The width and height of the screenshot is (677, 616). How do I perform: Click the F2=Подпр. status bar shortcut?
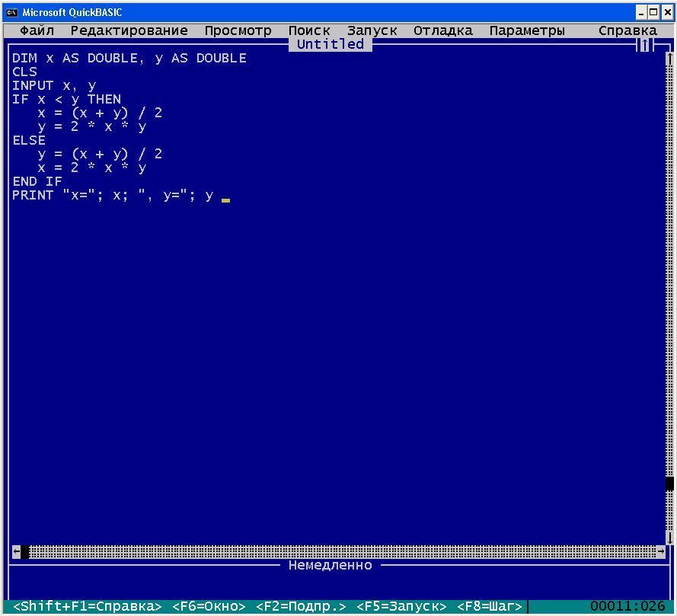tap(301, 607)
